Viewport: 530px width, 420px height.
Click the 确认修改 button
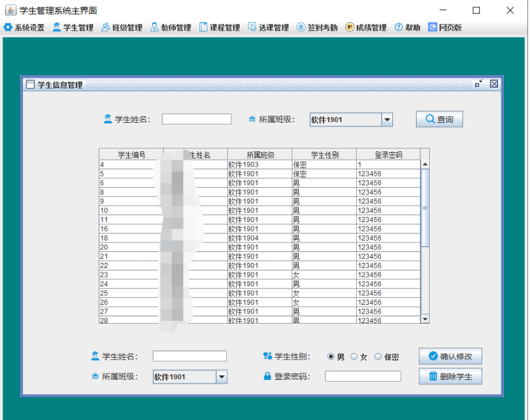tap(450, 356)
